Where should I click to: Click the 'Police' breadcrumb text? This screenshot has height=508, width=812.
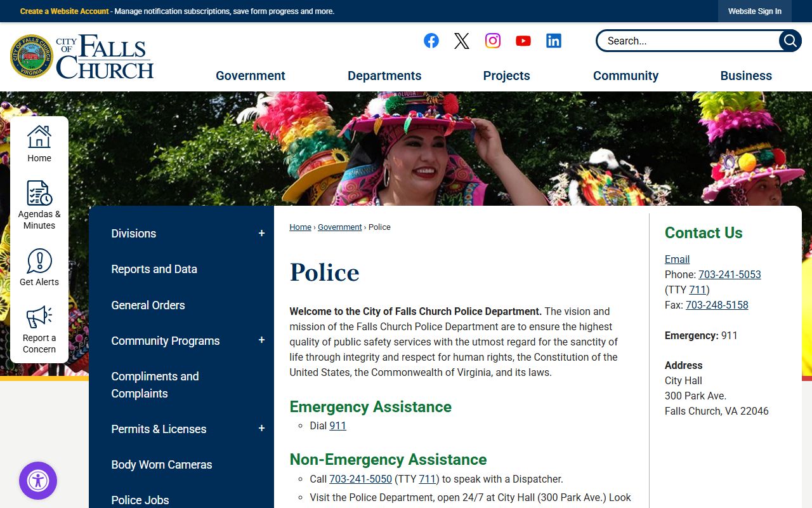click(x=379, y=227)
